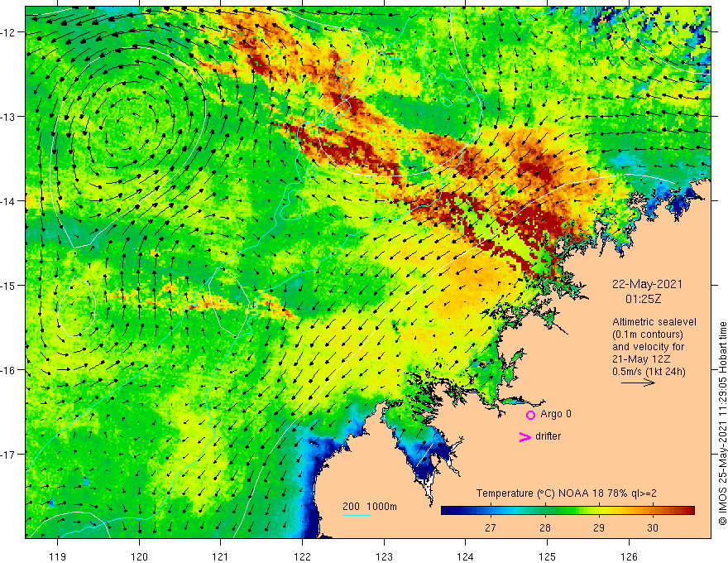Click the '21-May 12Z' text
This screenshot has width=728, height=563.
pos(640,359)
